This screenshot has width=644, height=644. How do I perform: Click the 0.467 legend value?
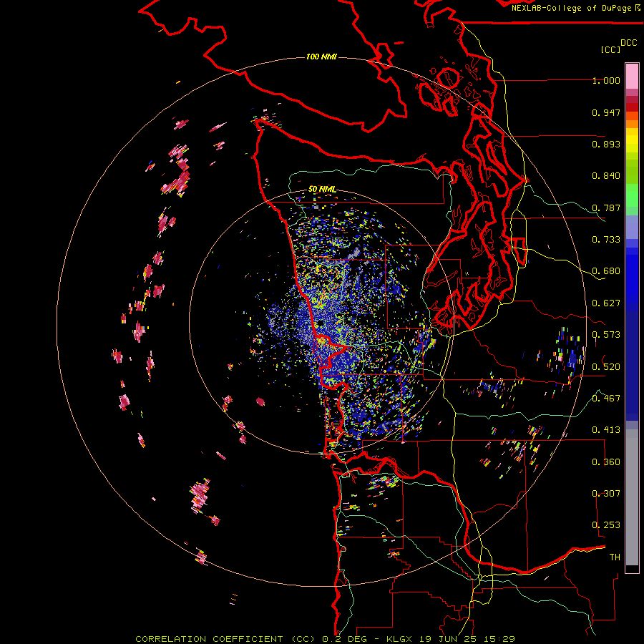pyautogui.click(x=606, y=398)
